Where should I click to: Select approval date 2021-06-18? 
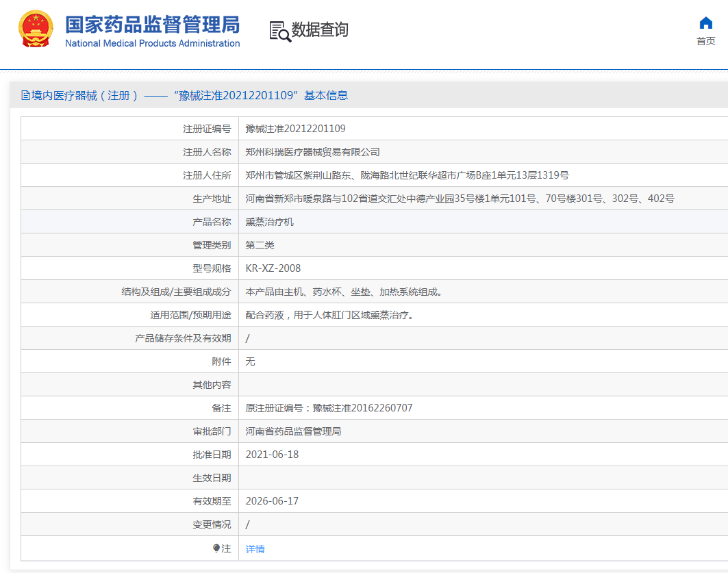[x=272, y=455]
